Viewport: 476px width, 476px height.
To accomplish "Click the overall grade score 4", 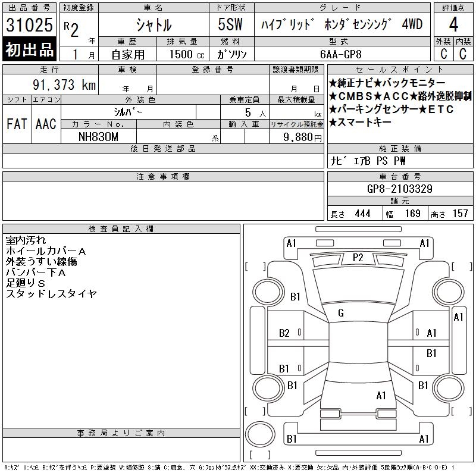I will (x=453, y=24).
